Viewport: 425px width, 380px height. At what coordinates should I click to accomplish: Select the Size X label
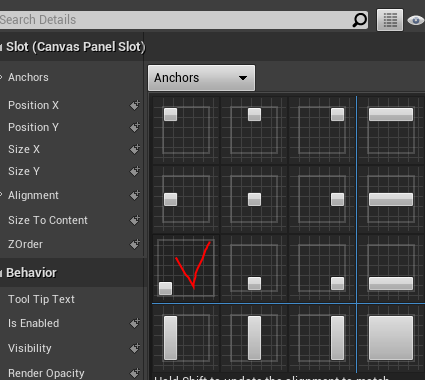(24, 149)
